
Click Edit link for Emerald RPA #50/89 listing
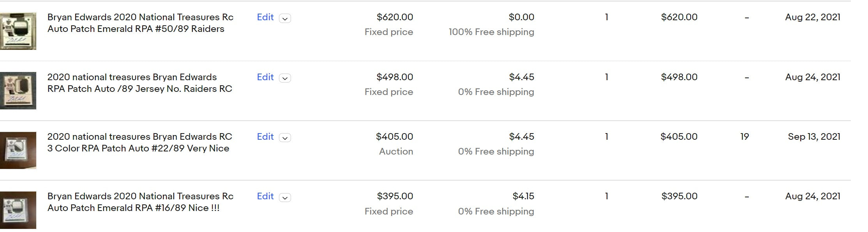click(x=265, y=17)
